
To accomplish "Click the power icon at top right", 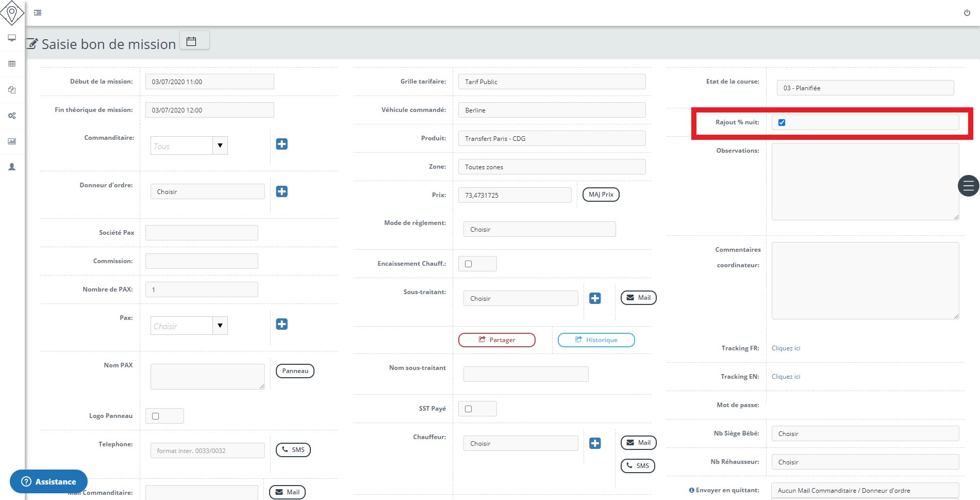I will tap(967, 13).
